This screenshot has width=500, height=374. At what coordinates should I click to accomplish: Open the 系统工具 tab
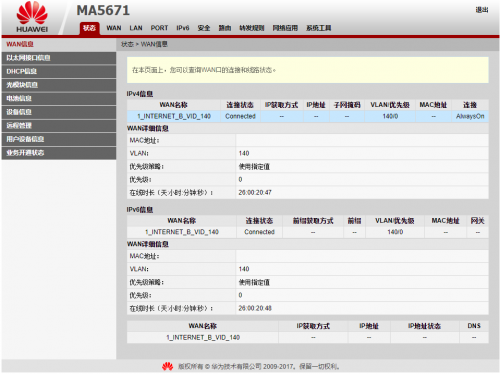tap(319, 28)
